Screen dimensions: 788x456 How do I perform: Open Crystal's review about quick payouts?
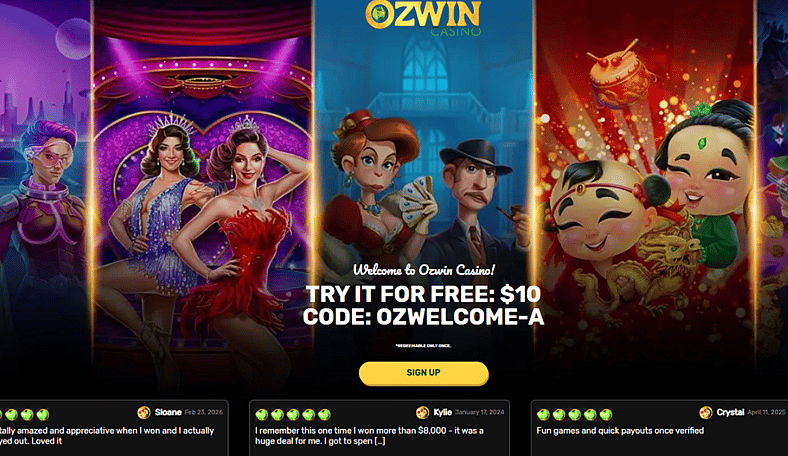tap(620, 431)
